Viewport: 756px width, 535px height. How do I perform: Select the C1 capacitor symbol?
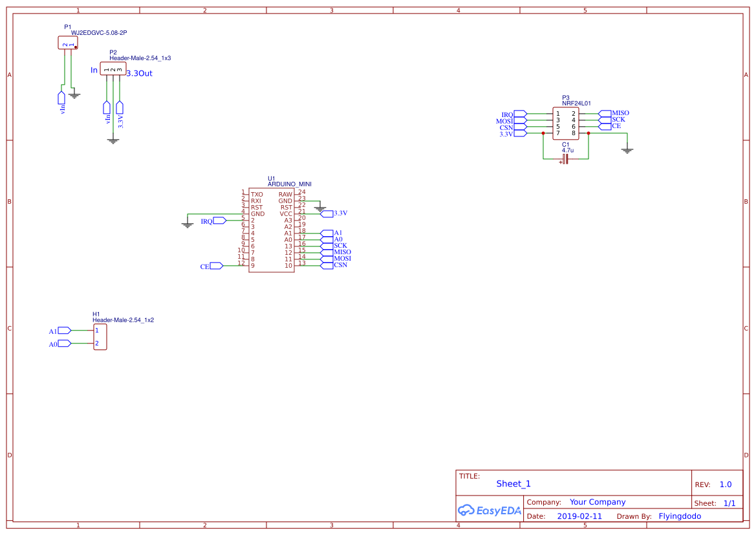coord(566,159)
